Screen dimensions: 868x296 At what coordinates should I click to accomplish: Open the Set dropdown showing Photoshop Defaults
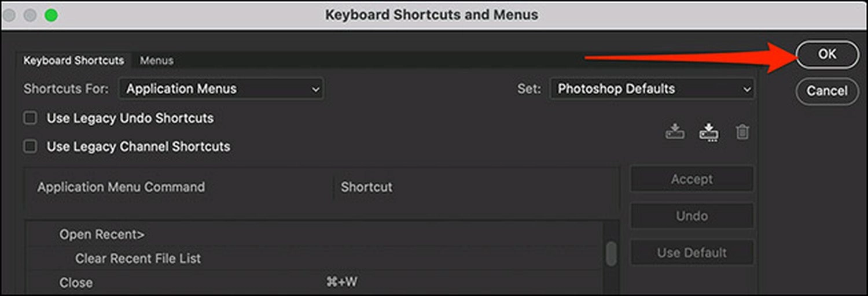tap(652, 89)
